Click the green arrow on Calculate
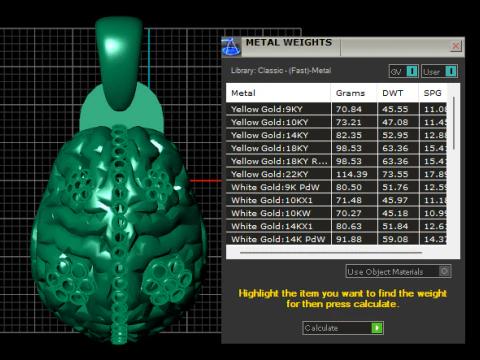Image resolution: width=480 pixels, height=360 pixels. pos(377,328)
